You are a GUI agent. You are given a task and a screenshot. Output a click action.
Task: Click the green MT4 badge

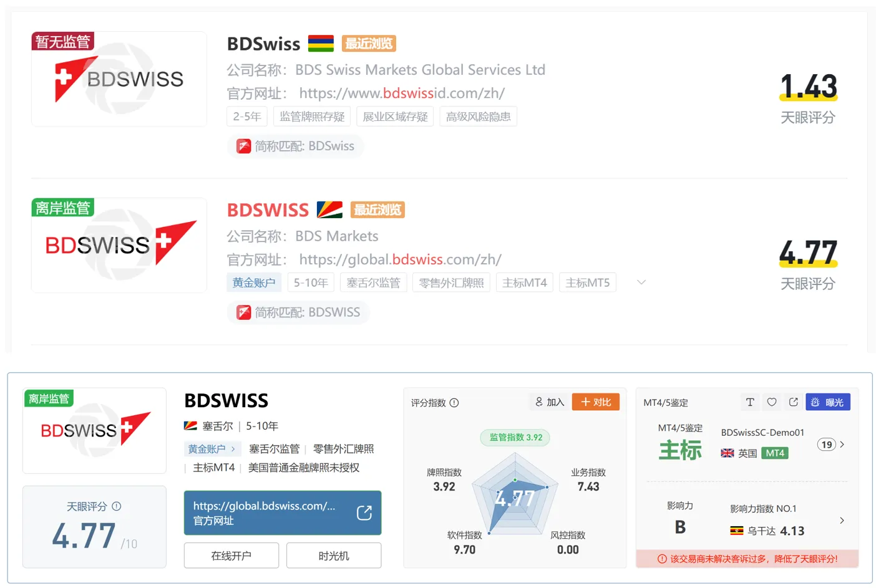(775, 453)
